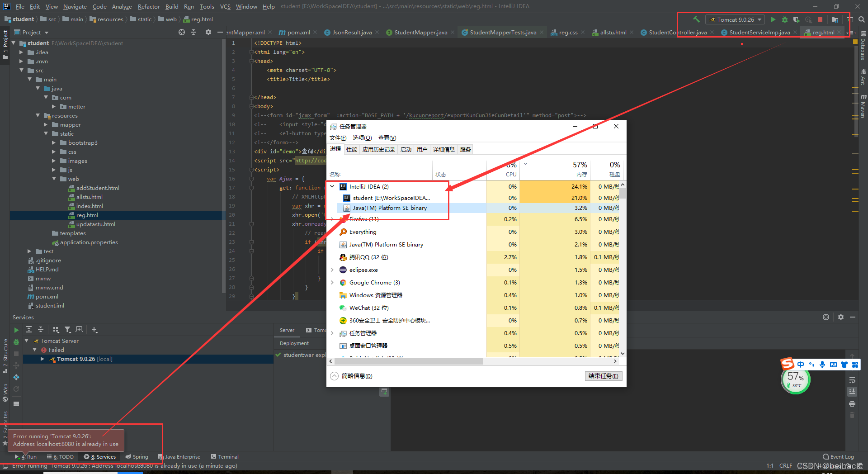
Task: Sort processes by the CPU column header
Action: [503, 169]
